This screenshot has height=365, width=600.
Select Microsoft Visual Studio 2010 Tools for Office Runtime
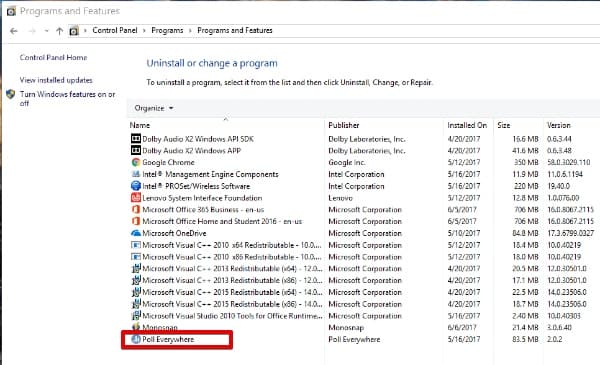tap(232, 316)
